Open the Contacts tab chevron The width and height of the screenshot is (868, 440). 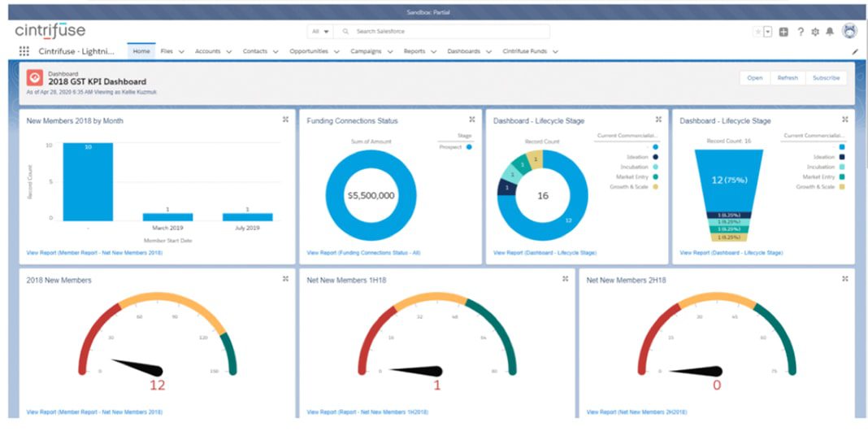pyautogui.click(x=276, y=51)
